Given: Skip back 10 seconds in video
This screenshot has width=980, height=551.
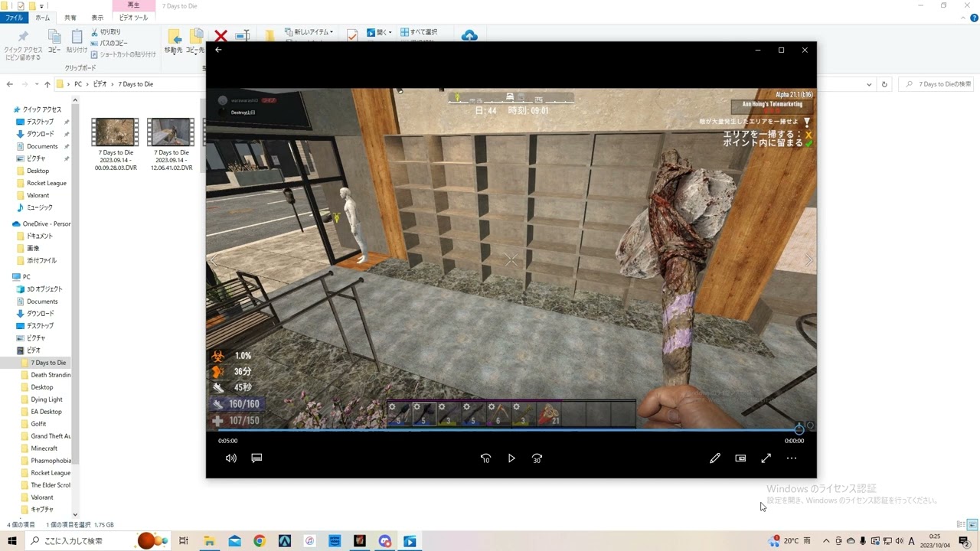Looking at the screenshot, I should pos(485,458).
